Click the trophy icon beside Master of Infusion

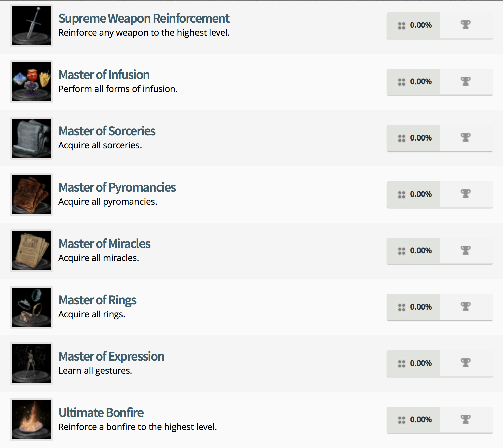coord(465,81)
